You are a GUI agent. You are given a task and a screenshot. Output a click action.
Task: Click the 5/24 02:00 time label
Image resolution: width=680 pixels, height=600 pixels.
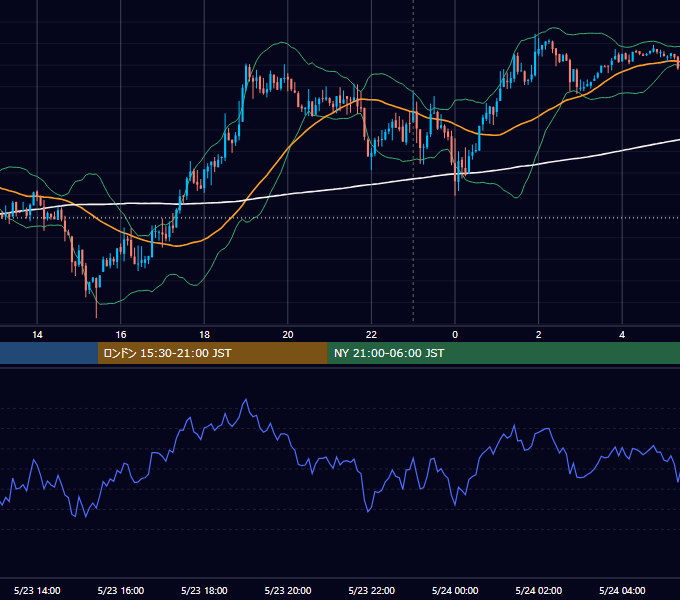(x=539, y=590)
